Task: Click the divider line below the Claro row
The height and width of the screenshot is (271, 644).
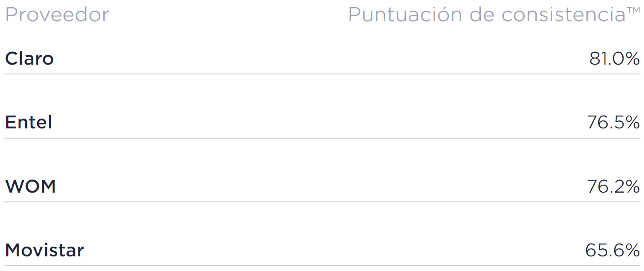Action: 322,74
